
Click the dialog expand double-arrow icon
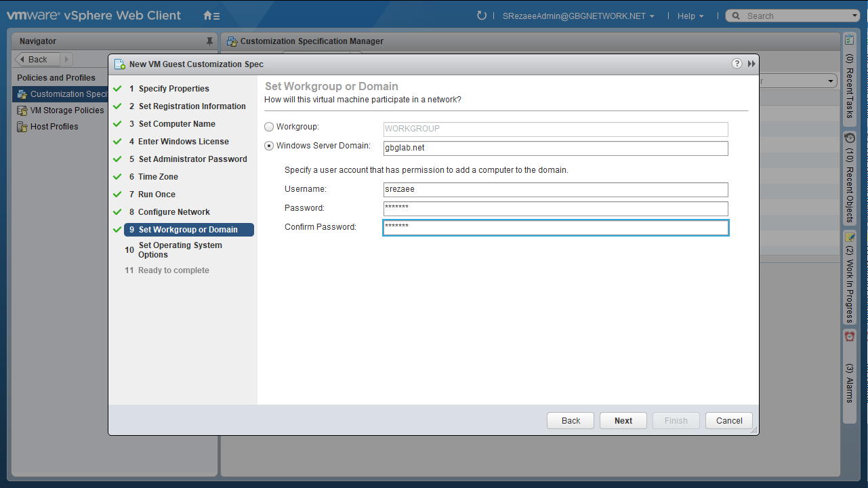751,64
